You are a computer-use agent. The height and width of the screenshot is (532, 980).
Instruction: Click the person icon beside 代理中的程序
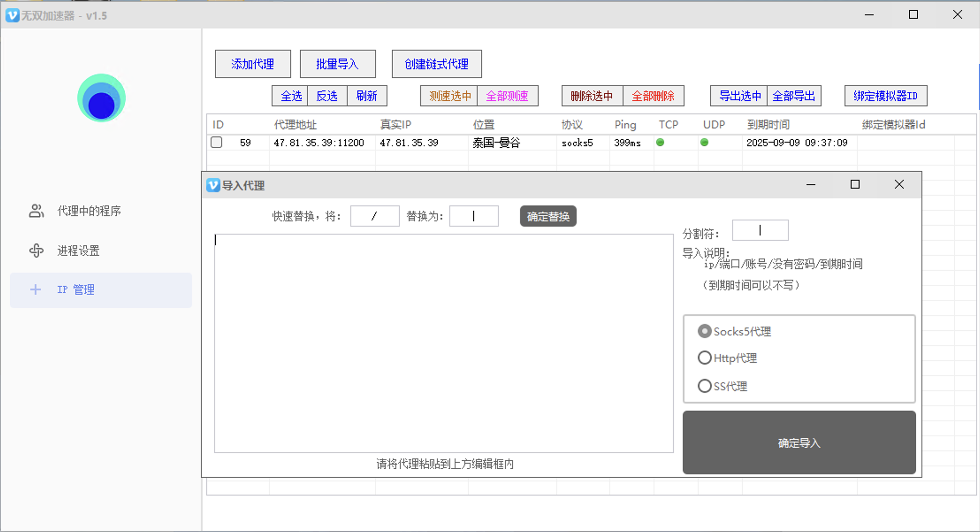click(36, 211)
